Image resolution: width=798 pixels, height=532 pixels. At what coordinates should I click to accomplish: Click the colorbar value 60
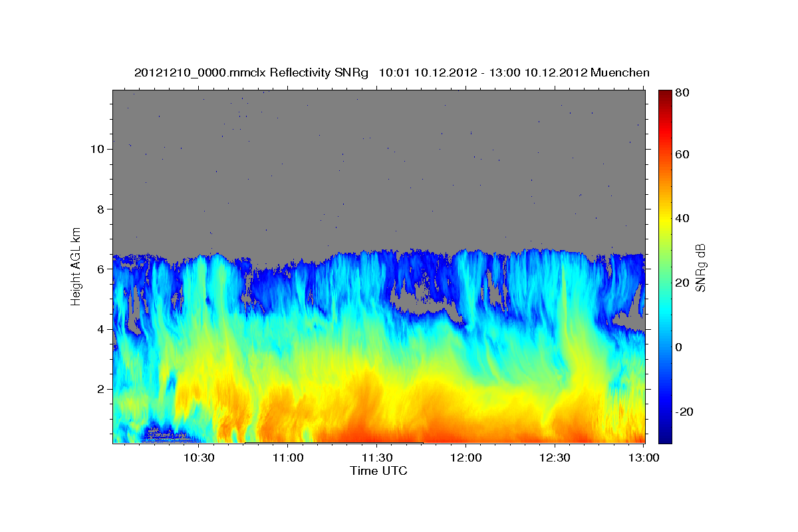(682, 154)
